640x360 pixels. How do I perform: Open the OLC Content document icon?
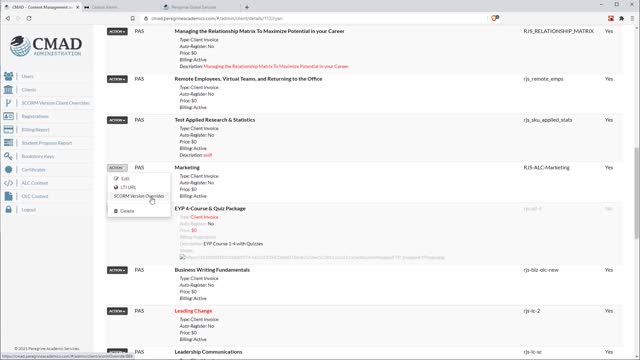pyautogui.click(x=8, y=196)
